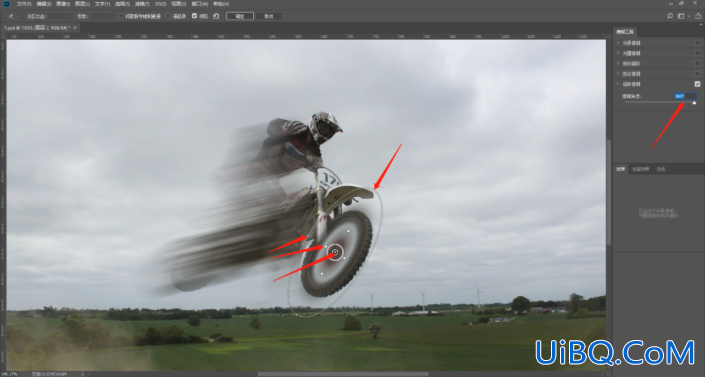Select the Blur Tools panel tab (模糊工具)

coord(625,32)
